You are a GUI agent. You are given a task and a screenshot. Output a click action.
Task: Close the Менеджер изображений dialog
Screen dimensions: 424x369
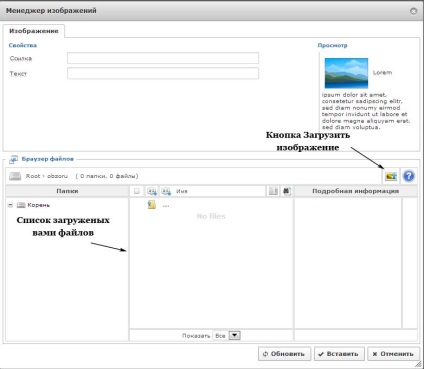coord(413,11)
